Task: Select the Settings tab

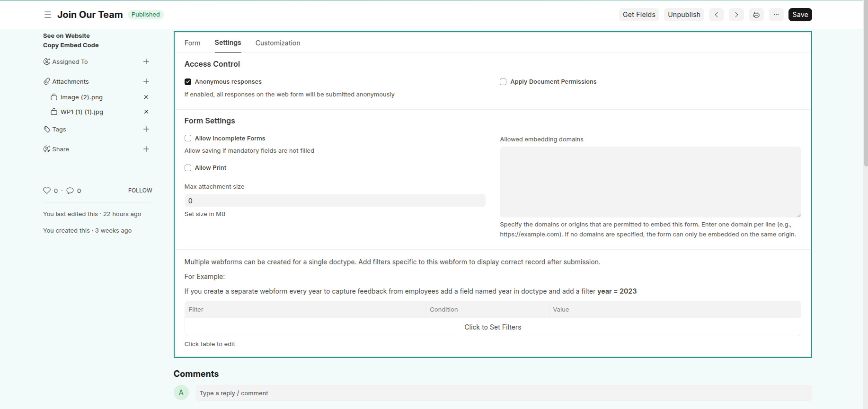Action: point(228,43)
